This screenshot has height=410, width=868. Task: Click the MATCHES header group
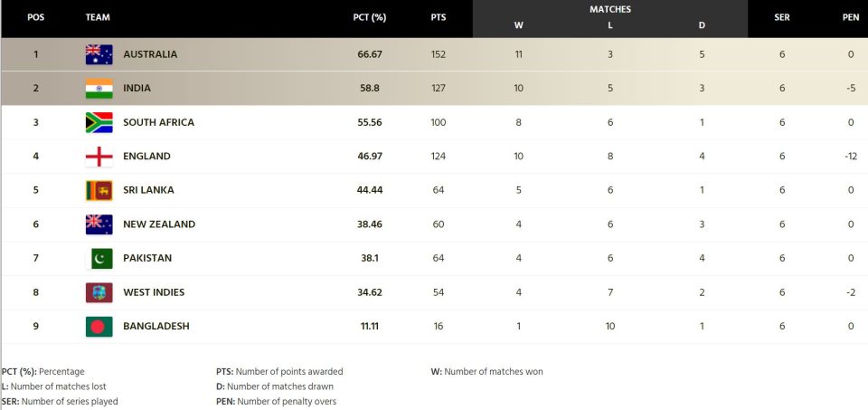[610, 9]
